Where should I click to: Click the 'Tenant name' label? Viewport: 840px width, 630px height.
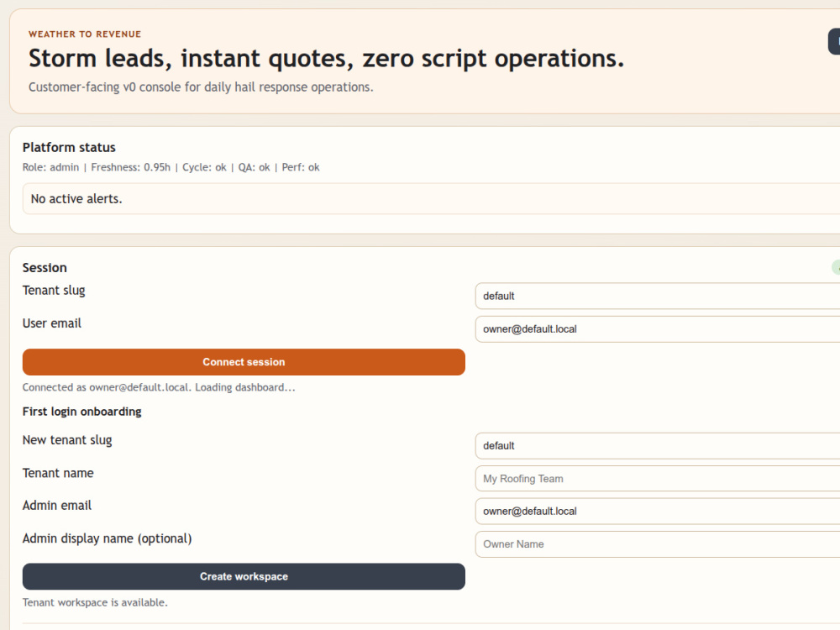[58, 473]
